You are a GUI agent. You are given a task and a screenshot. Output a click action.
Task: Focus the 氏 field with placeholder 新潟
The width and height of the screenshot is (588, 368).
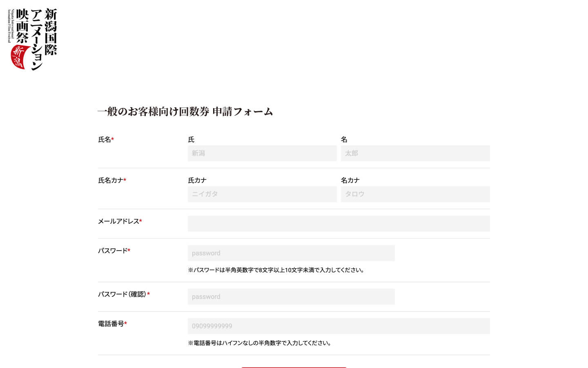click(x=262, y=153)
